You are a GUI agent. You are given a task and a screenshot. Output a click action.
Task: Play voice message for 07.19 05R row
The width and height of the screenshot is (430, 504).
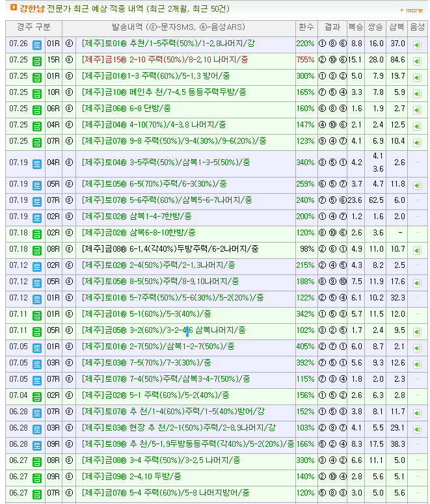[416, 185]
